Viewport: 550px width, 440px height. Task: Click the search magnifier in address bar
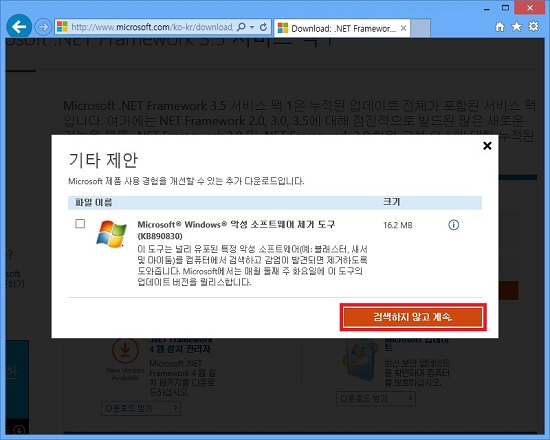241,27
